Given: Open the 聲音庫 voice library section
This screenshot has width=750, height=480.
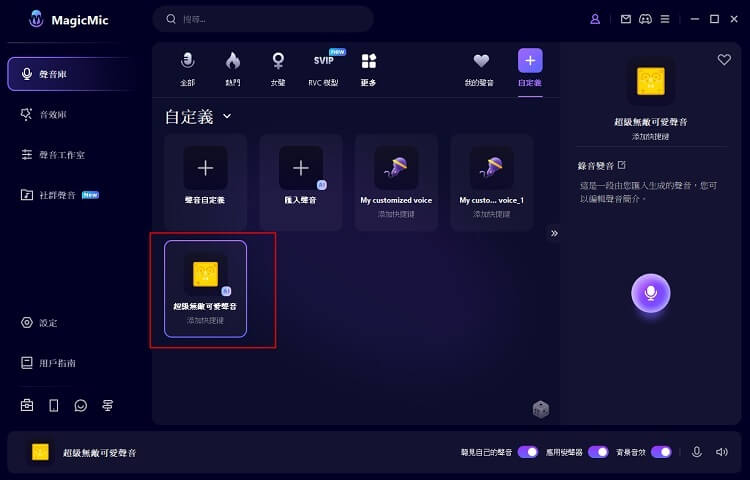Looking at the screenshot, I should pos(72,74).
